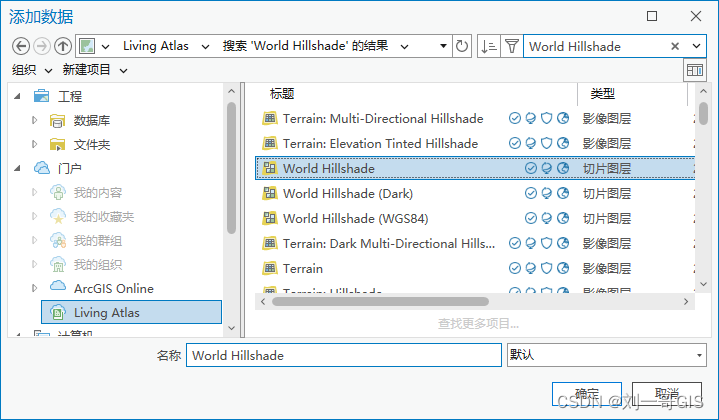Screen dimensions: 719x420
Task: Collapse the 门户 tree node
Action: click(17, 168)
